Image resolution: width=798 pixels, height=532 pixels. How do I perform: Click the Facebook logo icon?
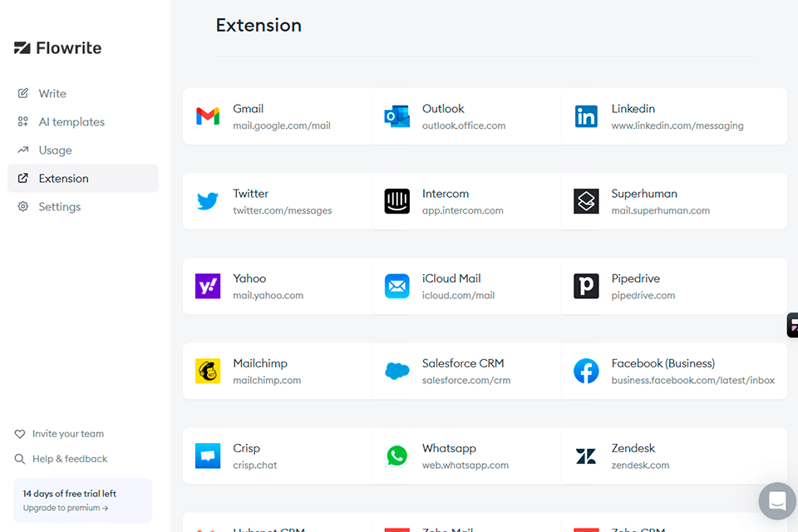[x=586, y=371]
